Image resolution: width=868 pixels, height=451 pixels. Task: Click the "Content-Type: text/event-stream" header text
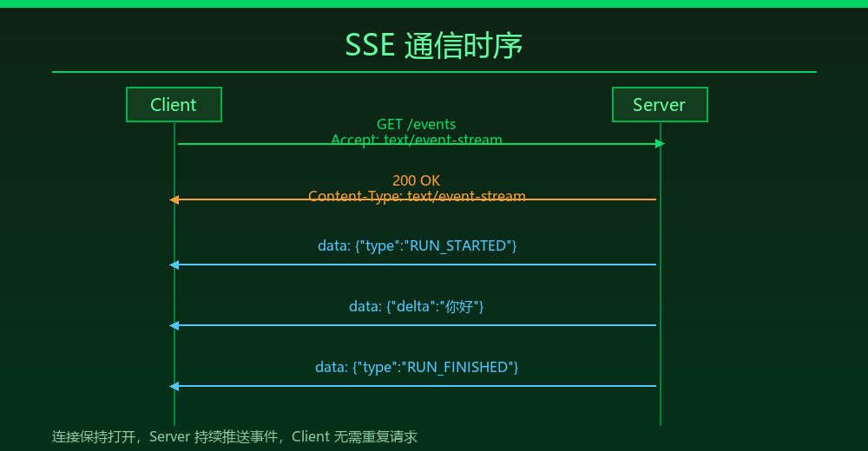(x=417, y=196)
